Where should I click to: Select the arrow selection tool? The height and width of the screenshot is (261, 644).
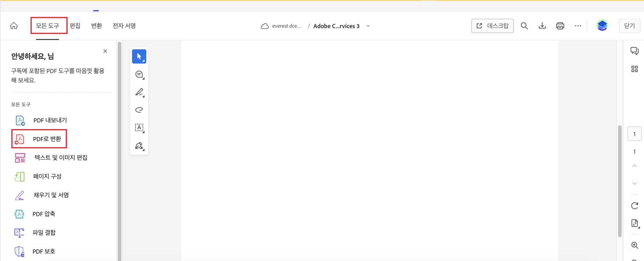click(139, 56)
